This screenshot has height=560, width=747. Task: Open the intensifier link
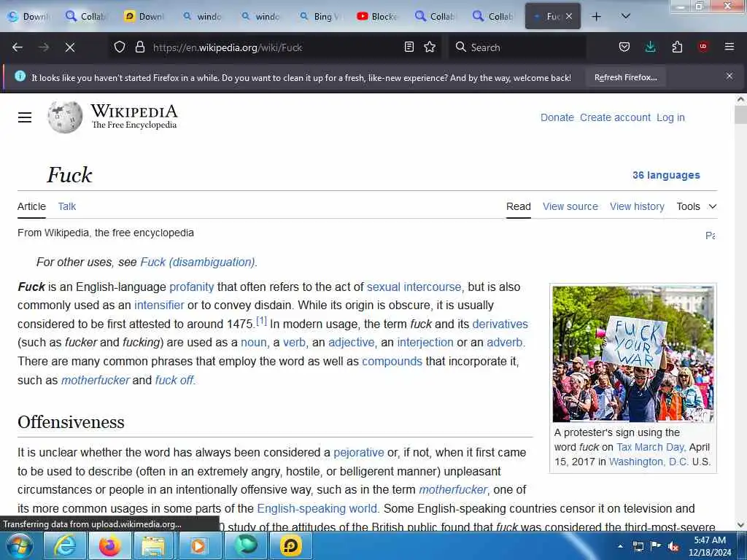click(x=159, y=306)
